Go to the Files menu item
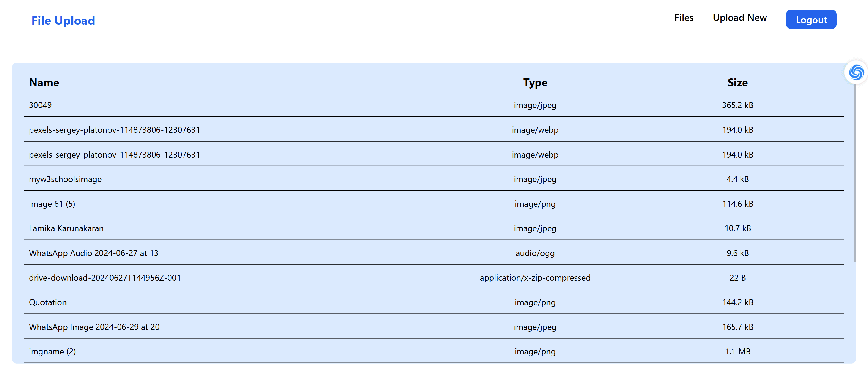 pyautogui.click(x=683, y=18)
